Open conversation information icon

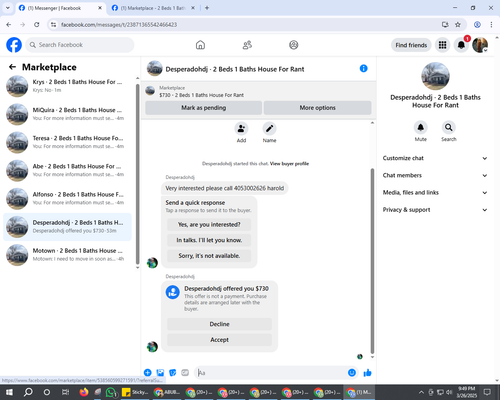click(x=363, y=68)
